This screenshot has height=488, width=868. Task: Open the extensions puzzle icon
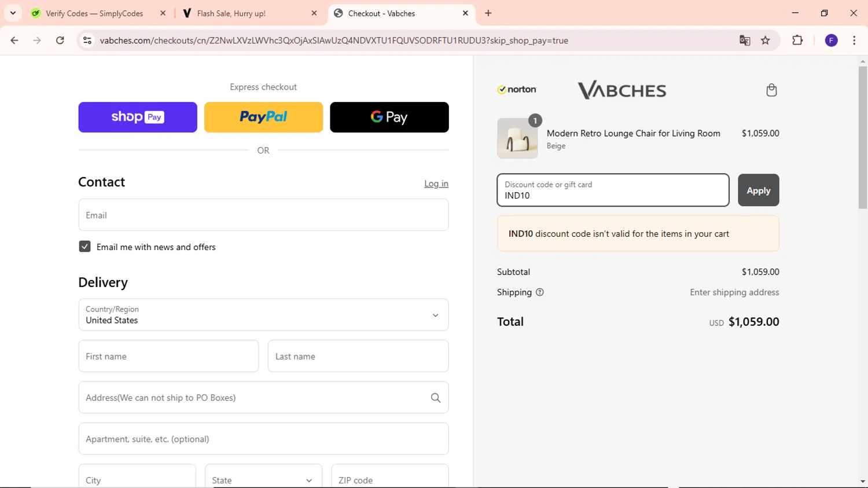797,41
